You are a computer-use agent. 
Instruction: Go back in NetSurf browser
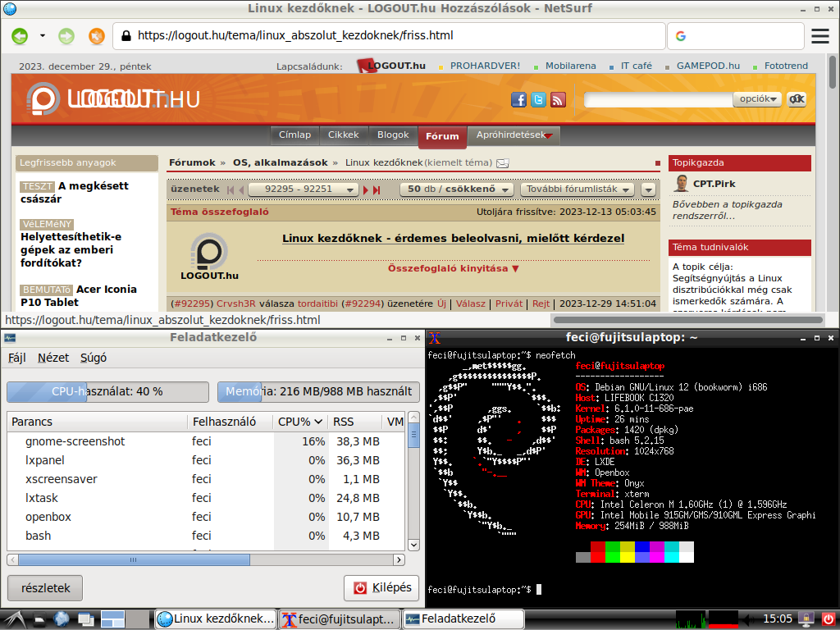pos(20,36)
